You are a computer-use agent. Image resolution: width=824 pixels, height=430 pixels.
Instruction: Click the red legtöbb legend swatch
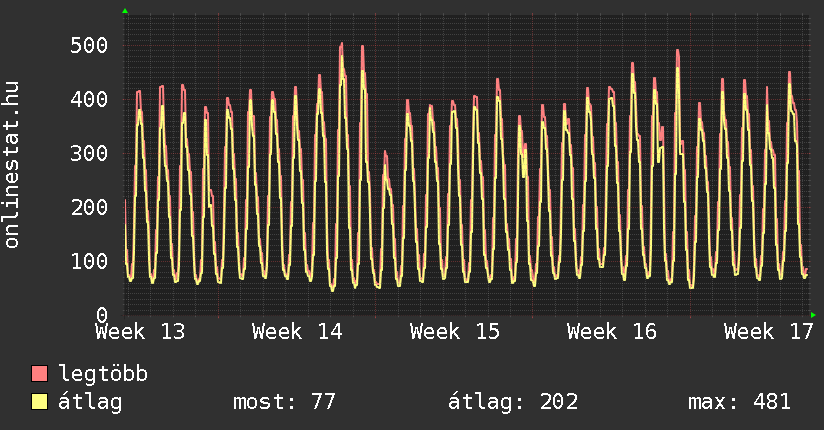coord(39,374)
